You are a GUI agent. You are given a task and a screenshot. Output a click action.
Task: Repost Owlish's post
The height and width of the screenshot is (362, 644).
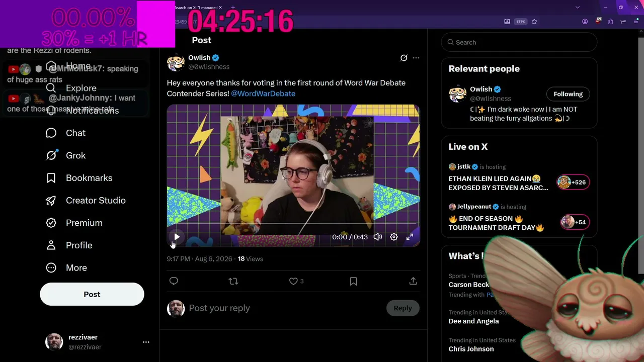coord(233,281)
